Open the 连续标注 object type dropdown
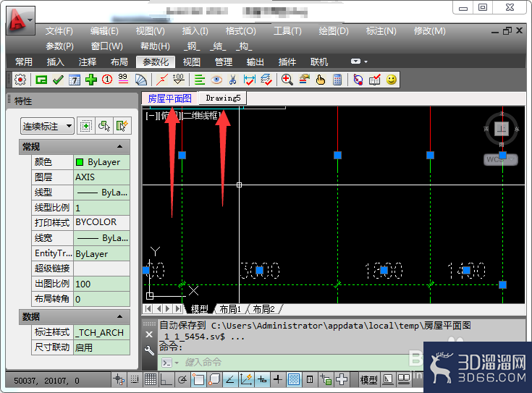 pos(47,126)
